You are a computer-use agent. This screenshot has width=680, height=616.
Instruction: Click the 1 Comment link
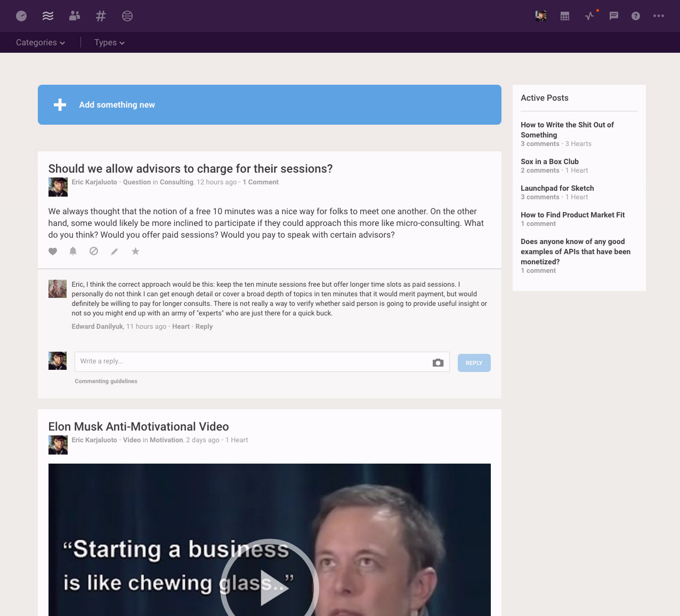point(261,182)
